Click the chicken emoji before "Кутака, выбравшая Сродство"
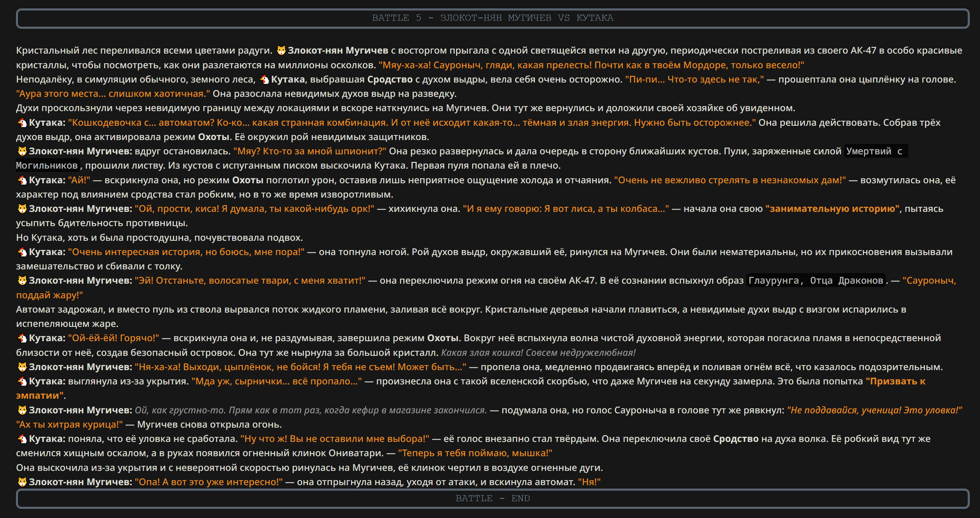Screen dimensions: 980x518 click(264, 79)
